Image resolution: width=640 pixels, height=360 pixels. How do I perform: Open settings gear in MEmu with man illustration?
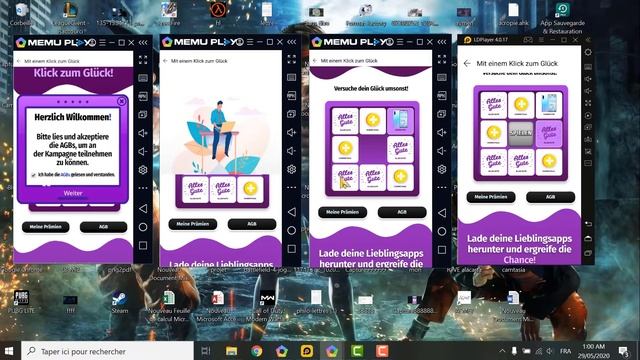tap(291, 169)
